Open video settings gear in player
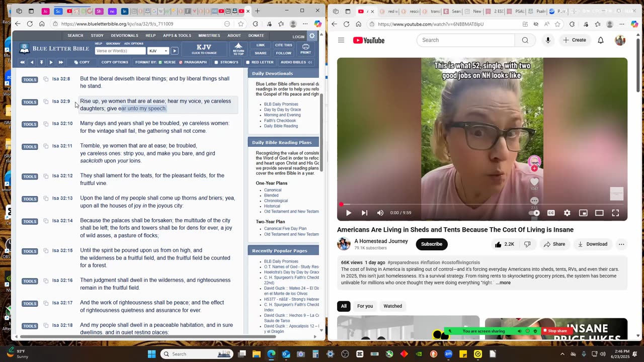Viewport: 644px width, 362px height. click(x=567, y=213)
